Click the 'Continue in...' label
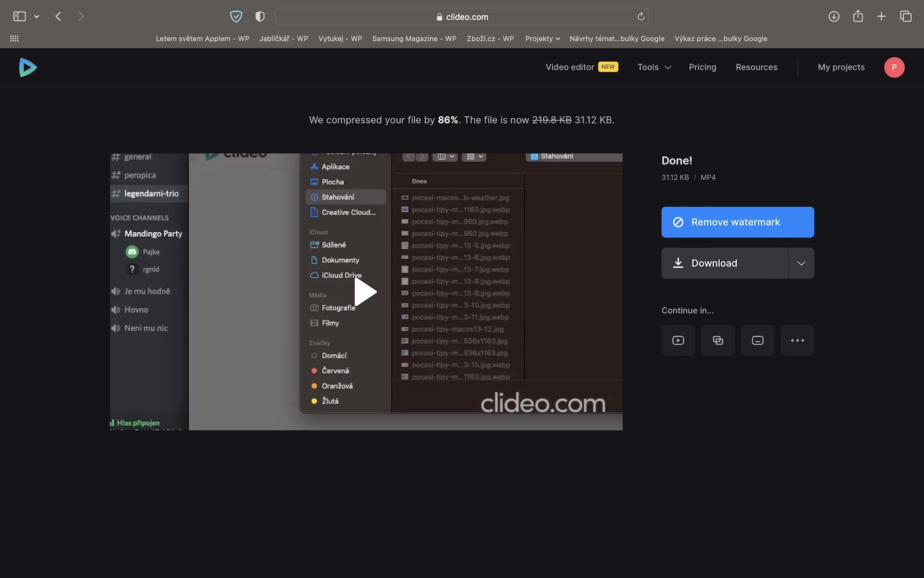This screenshot has height=578, width=924. 688,310
